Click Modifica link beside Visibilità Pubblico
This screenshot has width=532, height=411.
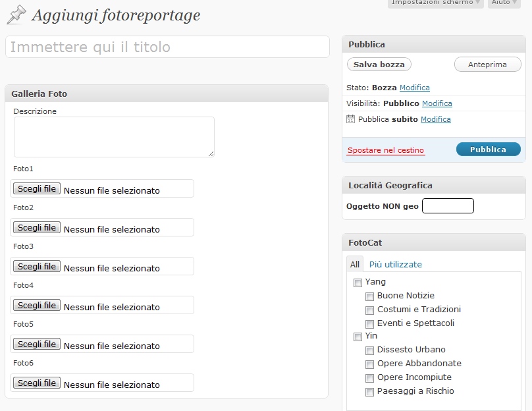click(x=437, y=103)
